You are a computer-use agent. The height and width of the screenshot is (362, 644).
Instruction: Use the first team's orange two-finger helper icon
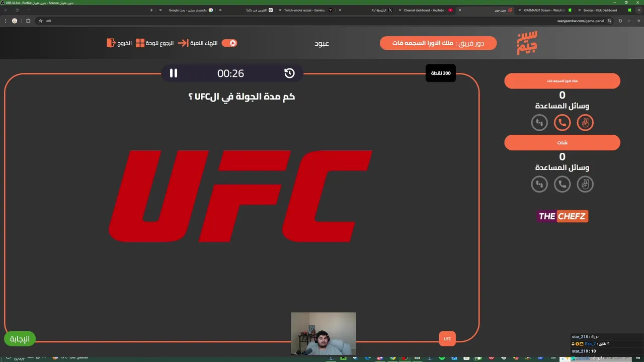tap(585, 123)
